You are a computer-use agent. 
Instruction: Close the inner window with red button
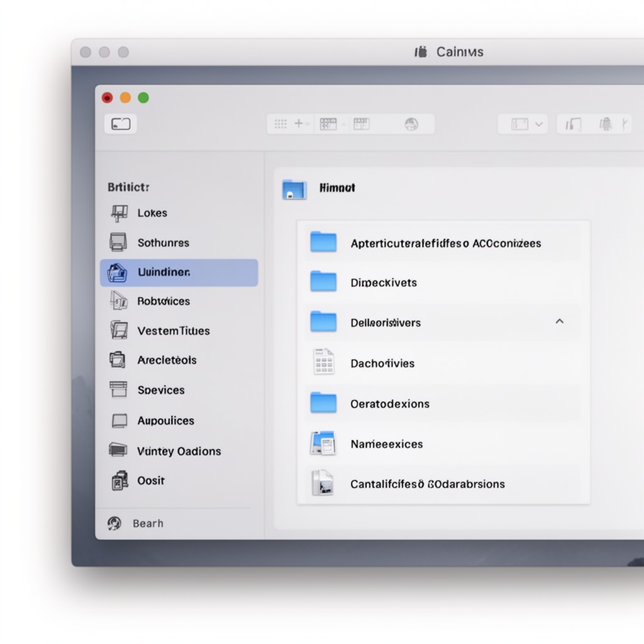pos(107,97)
